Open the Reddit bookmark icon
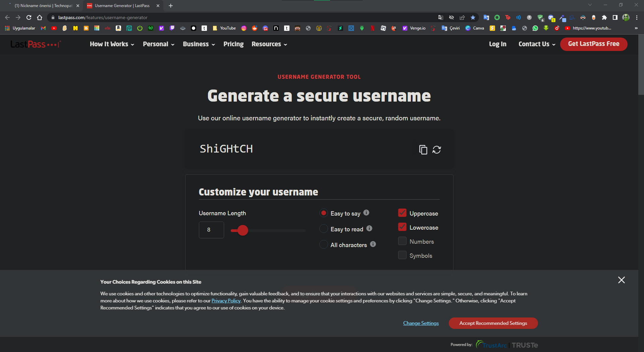The height and width of the screenshot is (352, 644). pos(255,28)
